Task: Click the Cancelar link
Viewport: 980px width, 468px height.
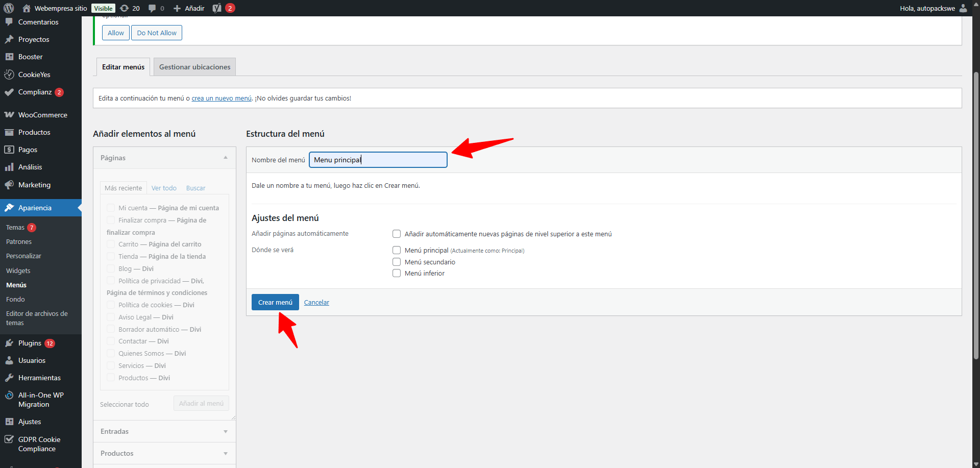Action: pyautogui.click(x=316, y=302)
